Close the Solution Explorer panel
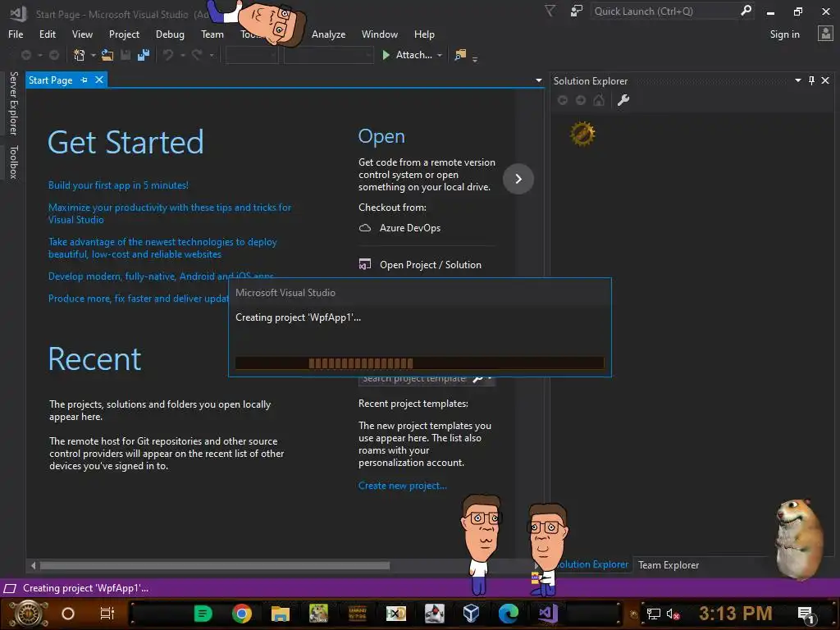840x630 pixels. pos(825,80)
